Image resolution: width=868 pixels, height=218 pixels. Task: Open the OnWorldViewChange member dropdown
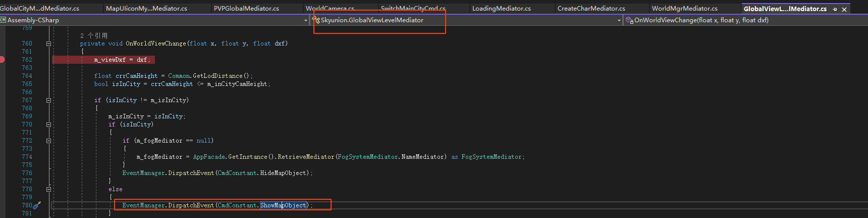click(x=747, y=20)
